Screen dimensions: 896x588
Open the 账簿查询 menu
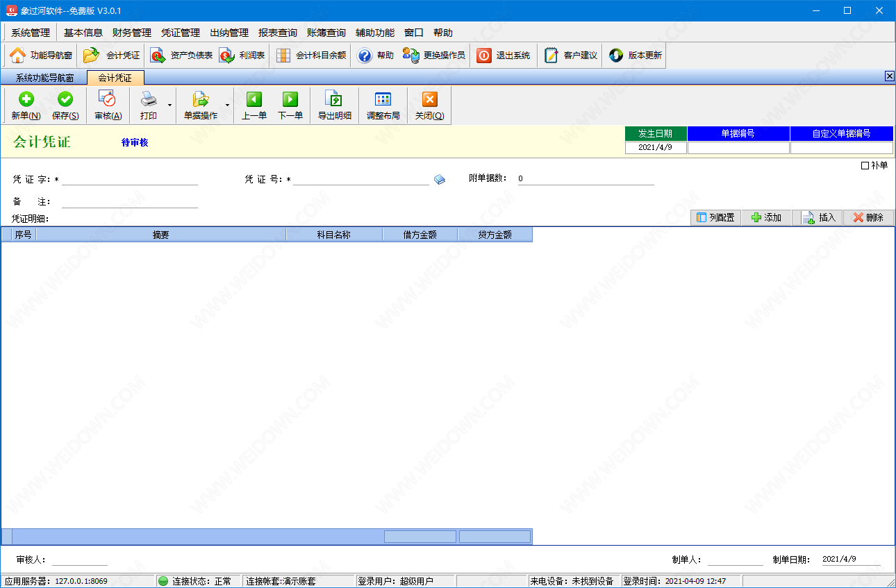click(x=326, y=33)
